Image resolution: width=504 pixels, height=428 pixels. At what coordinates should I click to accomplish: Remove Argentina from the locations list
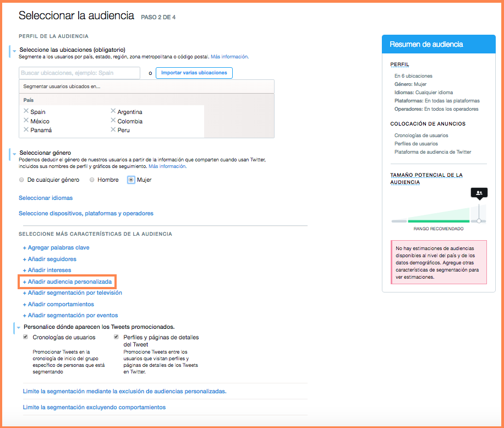113,111
